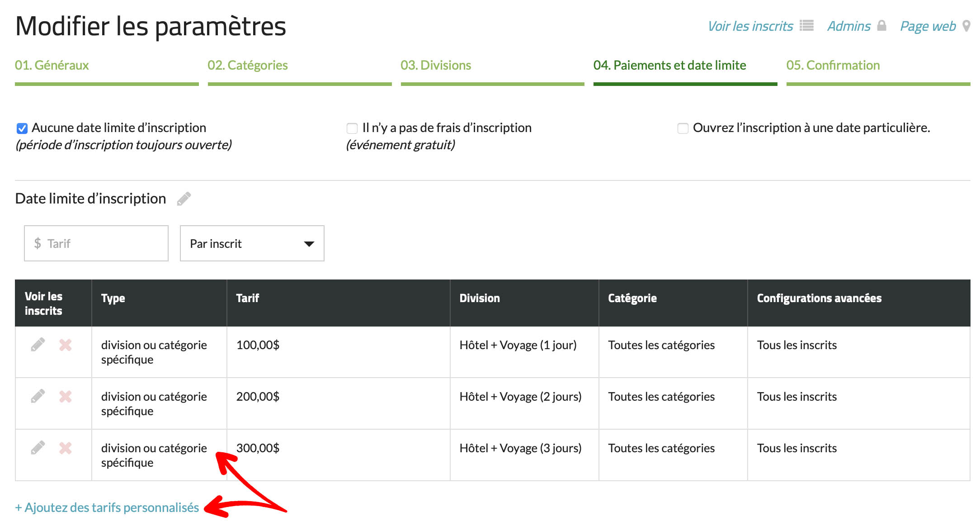Click pencil beside Date limite d'inscription
This screenshot has height=521, width=980.
coord(184,199)
